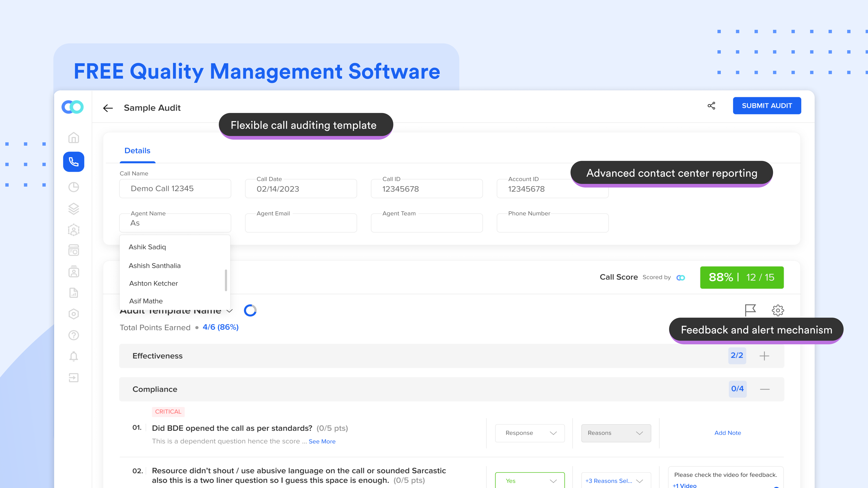Share the audit using the share icon

click(712, 105)
